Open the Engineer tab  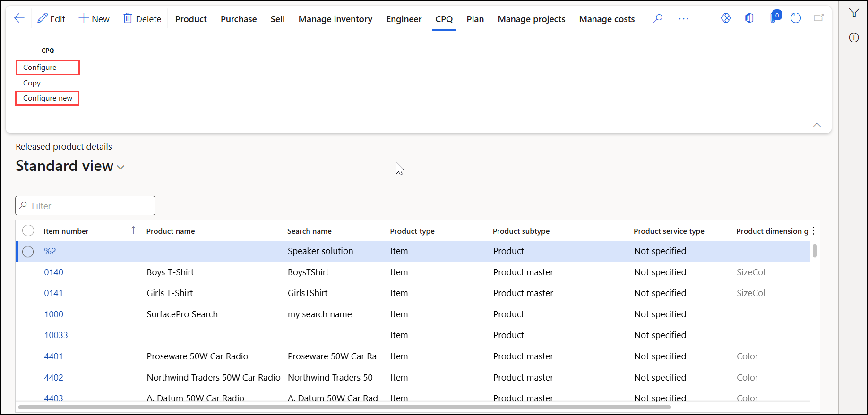(x=404, y=19)
